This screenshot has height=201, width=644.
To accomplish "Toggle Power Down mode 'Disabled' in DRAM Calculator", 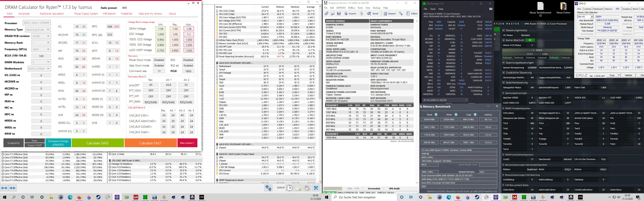I will 159,60.
